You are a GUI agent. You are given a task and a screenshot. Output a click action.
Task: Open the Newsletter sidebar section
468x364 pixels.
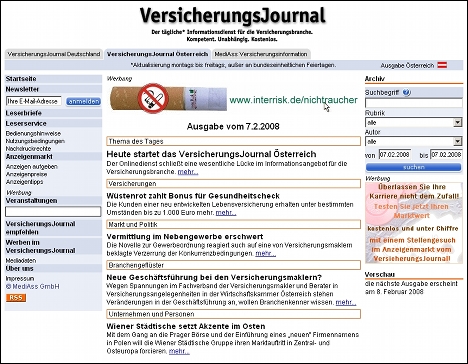[x=22, y=89]
